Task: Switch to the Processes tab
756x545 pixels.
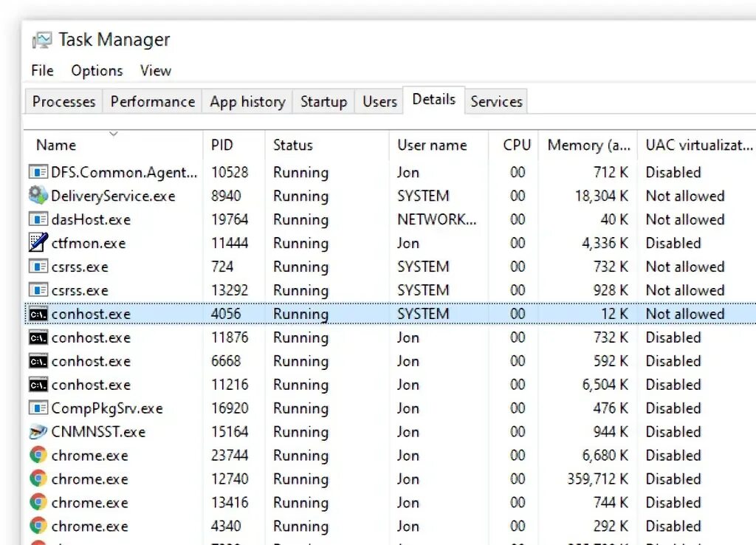Action: coord(63,101)
